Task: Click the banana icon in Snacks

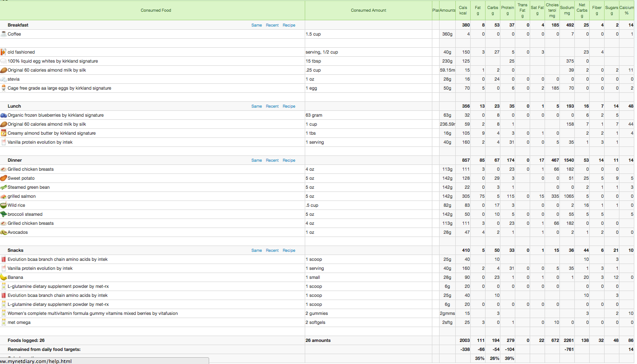Action: pos(4,278)
